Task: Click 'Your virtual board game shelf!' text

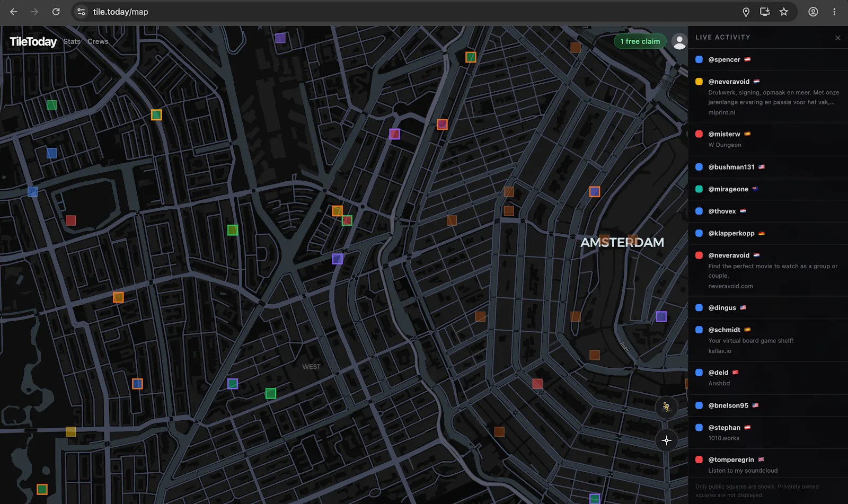Action: [751, 341]
